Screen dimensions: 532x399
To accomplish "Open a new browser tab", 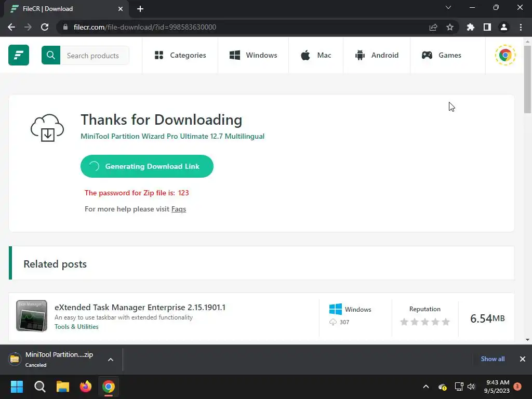I will [140, 9].
